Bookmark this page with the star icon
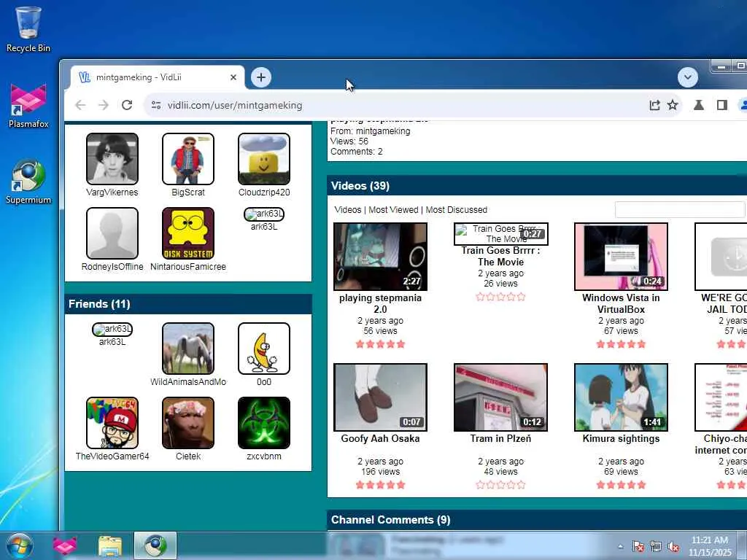This screenshot has height=560, width=747. point(673,105)
